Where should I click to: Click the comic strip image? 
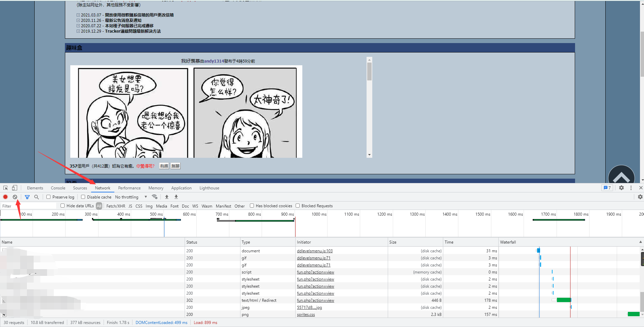pyautogui.click(x=186, y=111)
